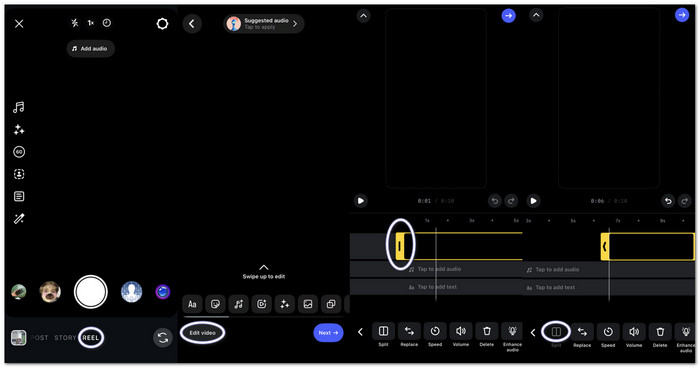700x368 pixels.
Task: Open the sparkle effects icon in editing row
Action: click(284, 304)
